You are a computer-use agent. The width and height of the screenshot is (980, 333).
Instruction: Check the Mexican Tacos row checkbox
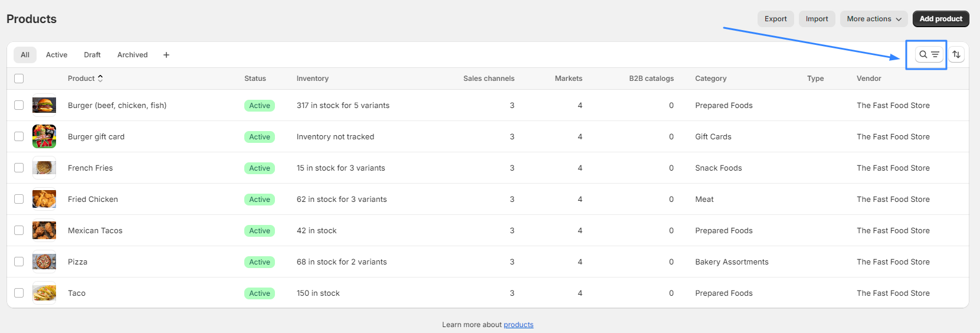[x=19, y=230]
